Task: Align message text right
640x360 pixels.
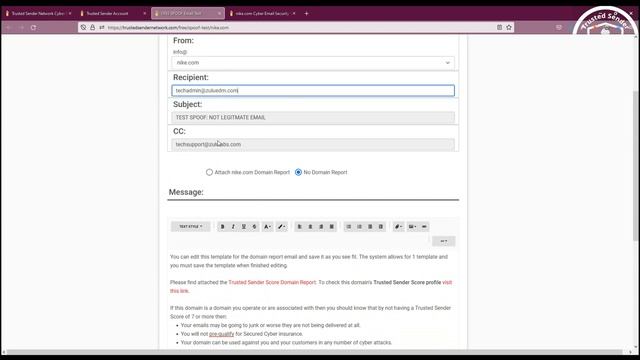Action: tap(321, 227)
